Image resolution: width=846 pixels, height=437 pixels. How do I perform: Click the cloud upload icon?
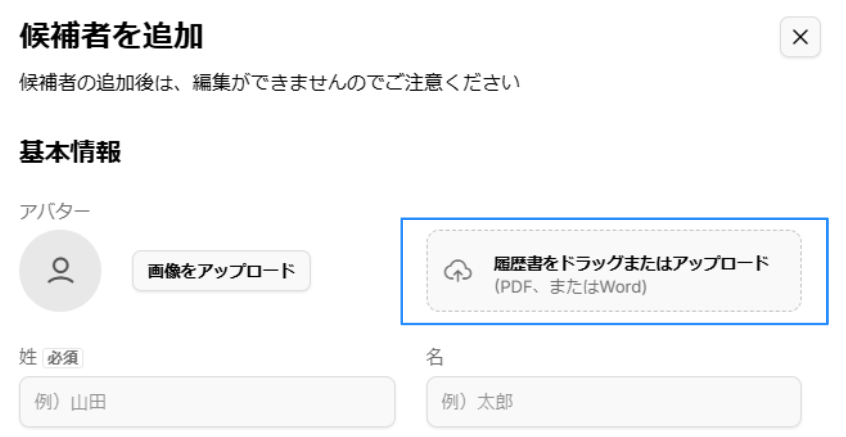457,271
